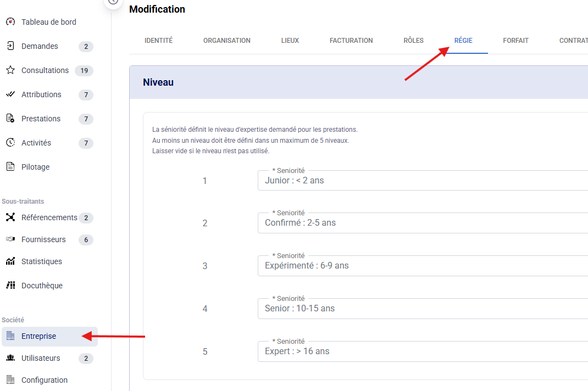
Task: Click the Consultations star icon
Action: coord(10,70)
